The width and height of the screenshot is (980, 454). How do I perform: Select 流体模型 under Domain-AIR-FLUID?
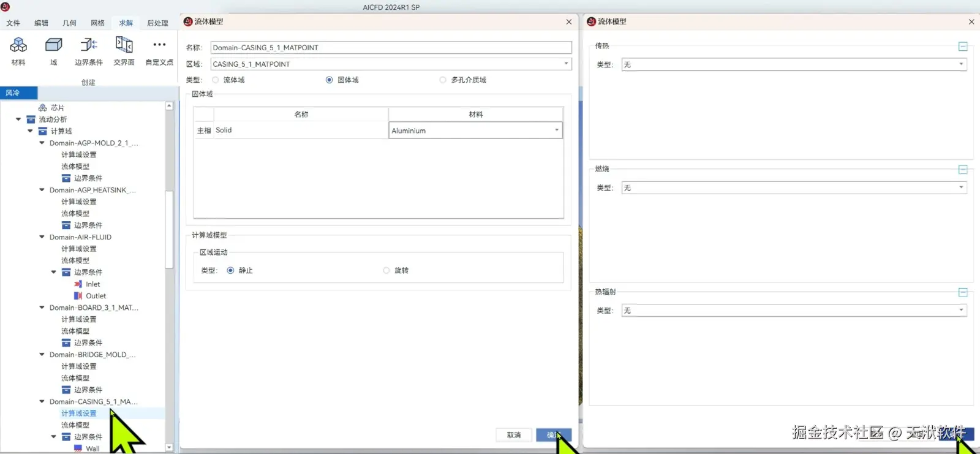(75, 260)
